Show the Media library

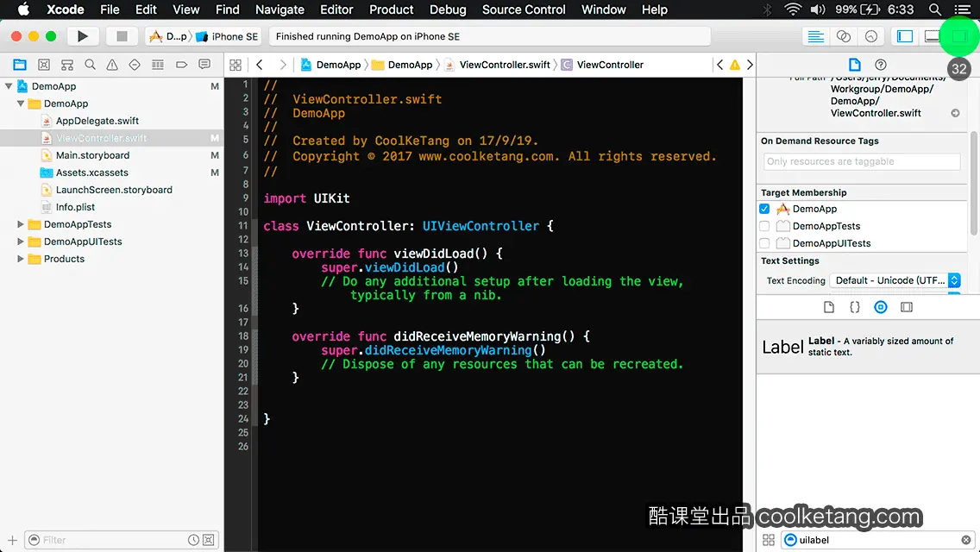click(x=907, y=307)
